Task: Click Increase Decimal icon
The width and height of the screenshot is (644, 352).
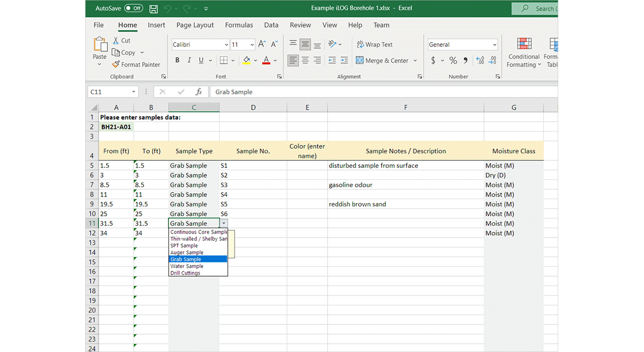Action: pos(480,60)
